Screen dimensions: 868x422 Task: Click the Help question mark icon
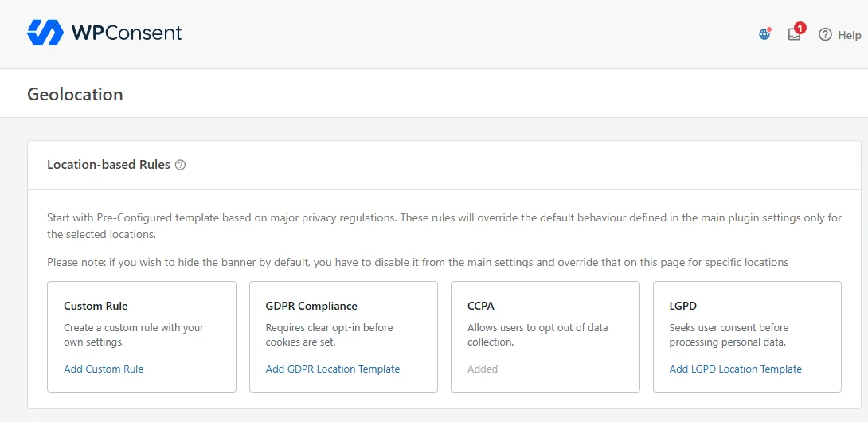pos(825,35)
